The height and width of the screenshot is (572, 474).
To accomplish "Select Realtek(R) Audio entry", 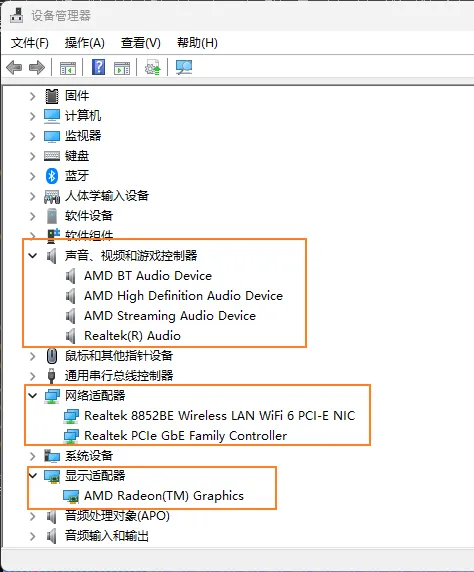I will click(132, 336).
